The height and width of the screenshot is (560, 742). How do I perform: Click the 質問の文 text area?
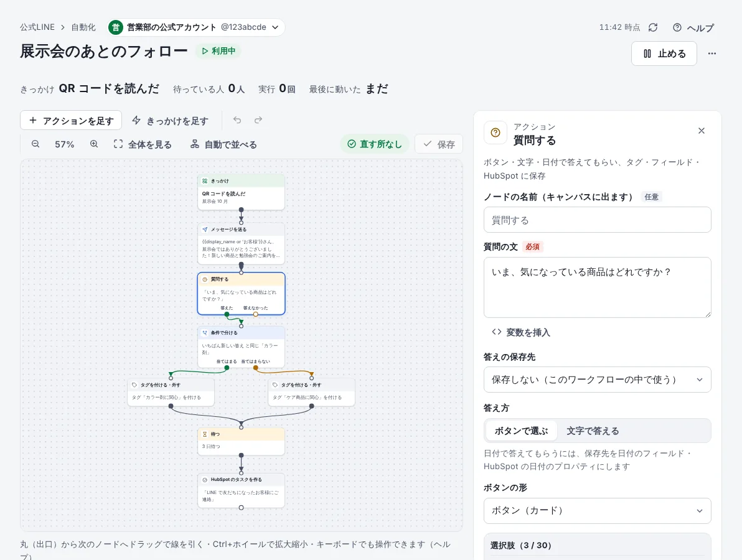click(x=597, y=287)
